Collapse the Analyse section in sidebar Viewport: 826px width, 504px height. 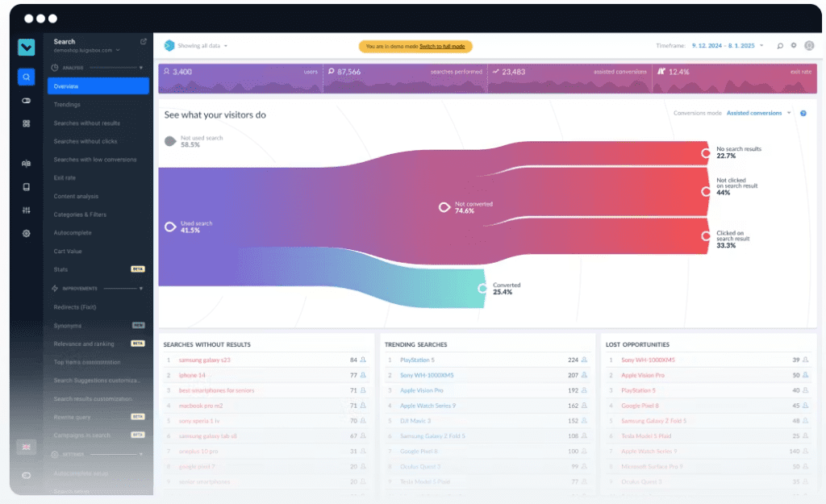(x=140, y=68)
